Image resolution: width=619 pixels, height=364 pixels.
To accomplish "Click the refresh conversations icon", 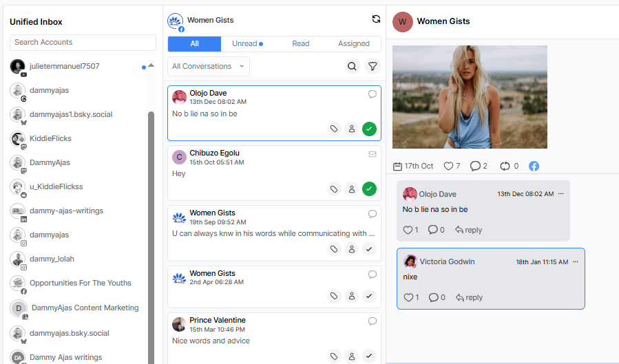I will coord(376,19).
